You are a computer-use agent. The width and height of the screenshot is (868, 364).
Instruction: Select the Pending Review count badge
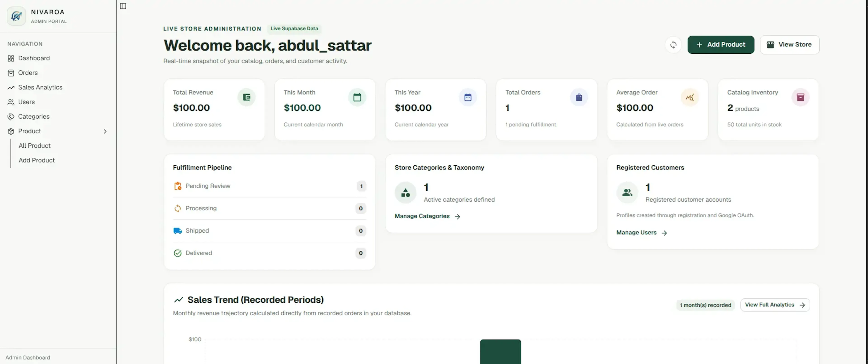coord(361,186)
